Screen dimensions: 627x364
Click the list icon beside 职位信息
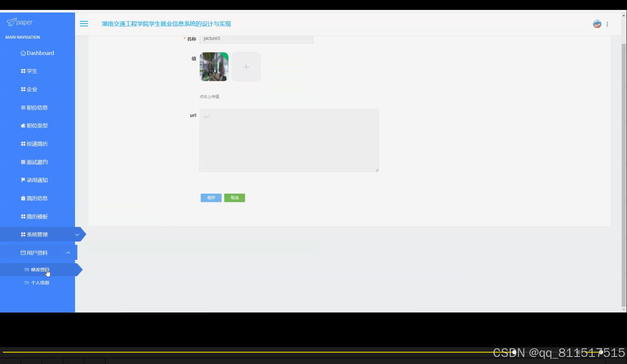pos(23,108)
